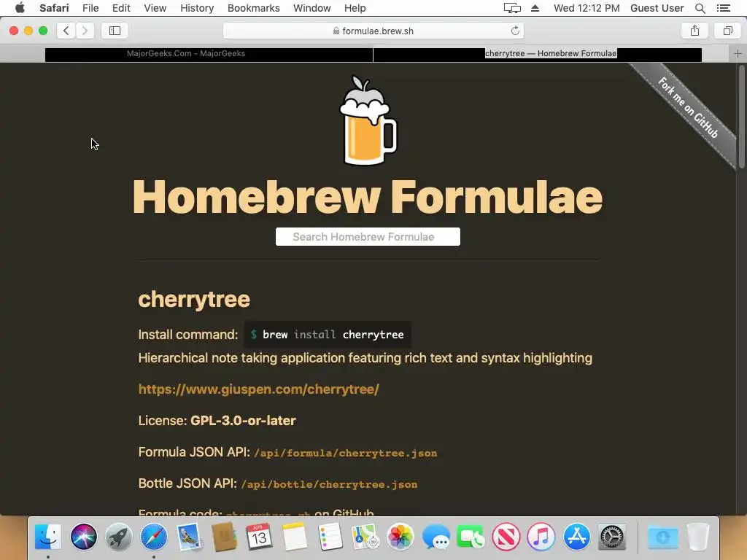This screenshot has width=747, height=560.
Task: Open Launchpad rocket icon in Dock
Action: coord(119,537)
